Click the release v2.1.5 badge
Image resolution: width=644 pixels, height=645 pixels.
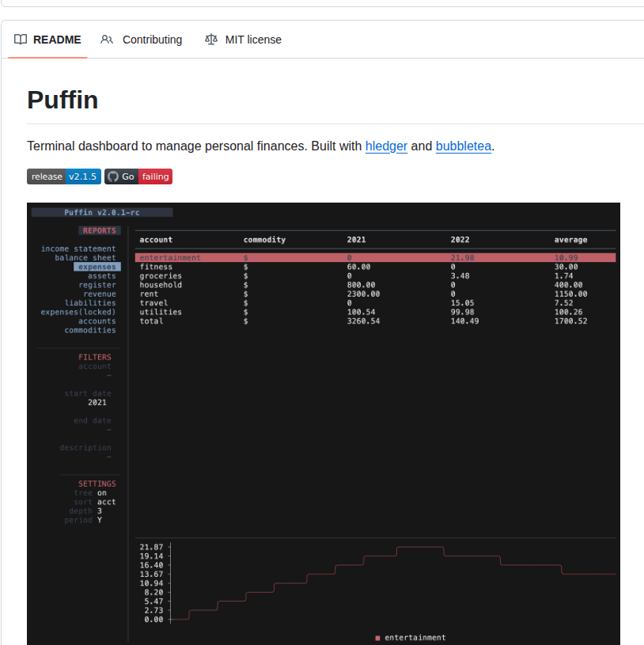(x=64, y=176)
